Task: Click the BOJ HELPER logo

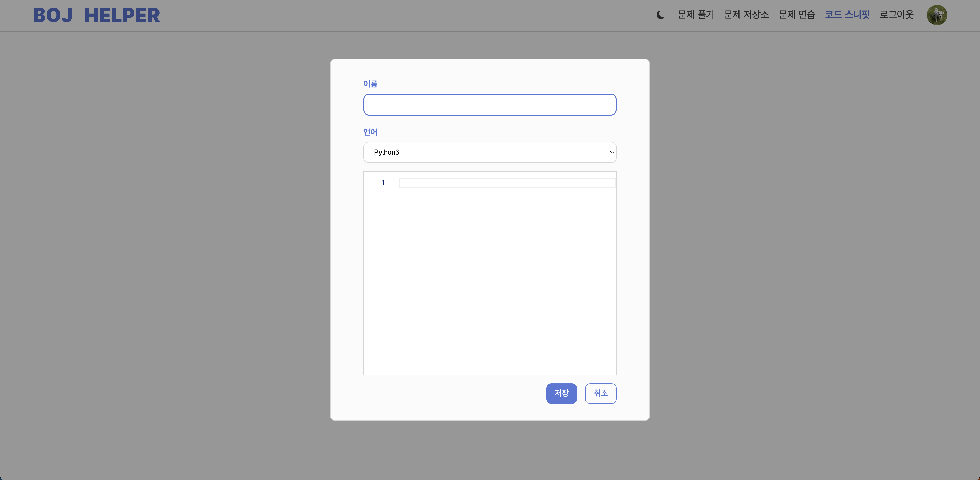Action: [x=96, y=16]
